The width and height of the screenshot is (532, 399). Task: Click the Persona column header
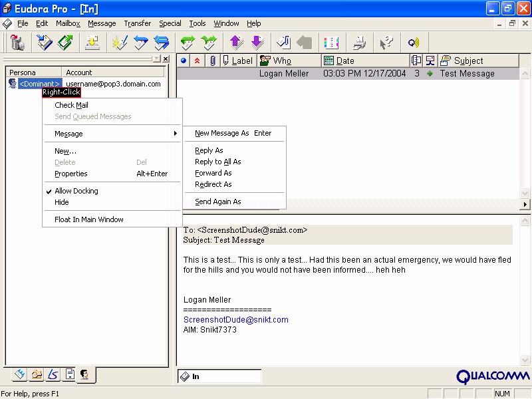click(34, 72)
